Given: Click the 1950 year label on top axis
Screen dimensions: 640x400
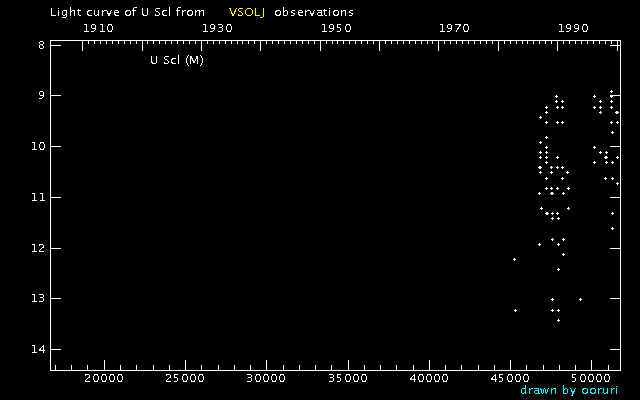Looking at the screenshot, I should (335, 29).
